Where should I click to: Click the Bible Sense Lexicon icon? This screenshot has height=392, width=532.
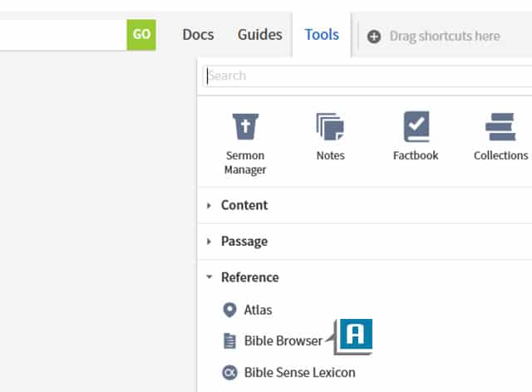[230, 372]
